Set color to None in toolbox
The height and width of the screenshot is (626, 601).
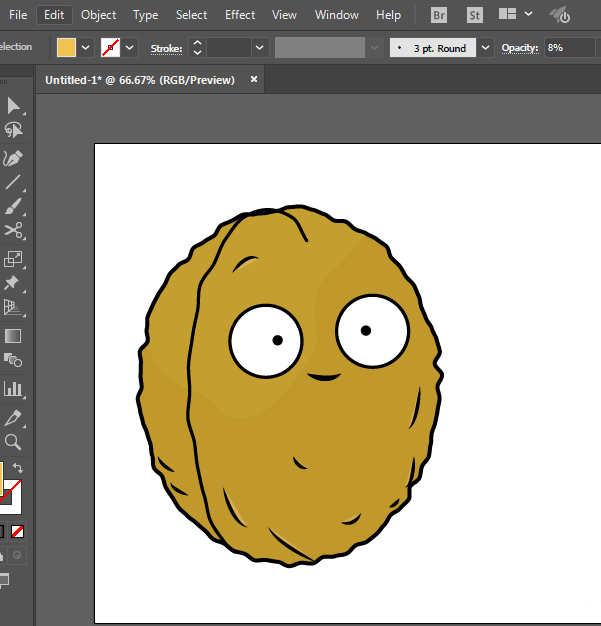point(17,531)
